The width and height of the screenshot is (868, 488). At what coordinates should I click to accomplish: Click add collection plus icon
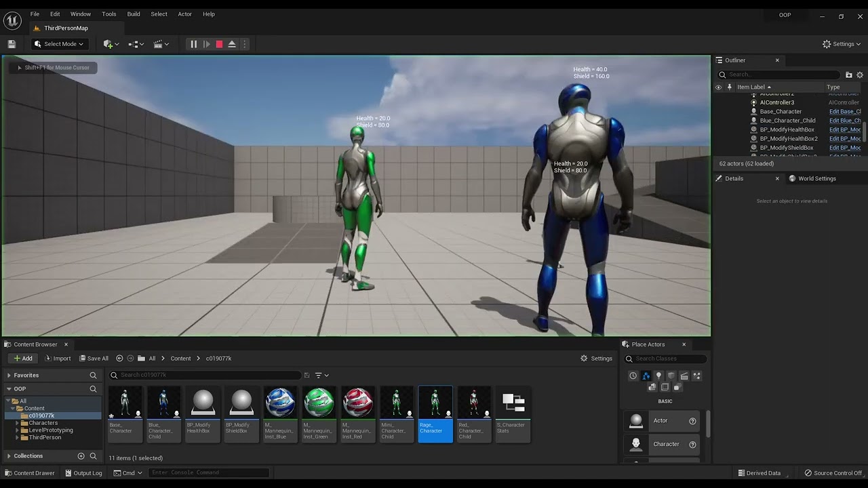tap(81, 456)
